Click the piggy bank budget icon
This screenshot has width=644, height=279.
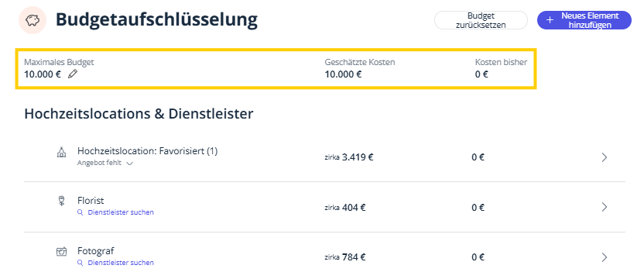point(33,20)
